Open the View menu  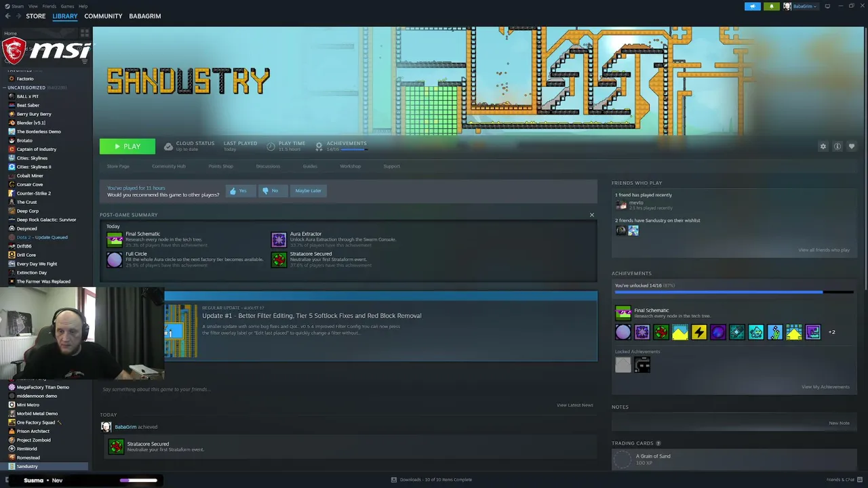point(33,6)
